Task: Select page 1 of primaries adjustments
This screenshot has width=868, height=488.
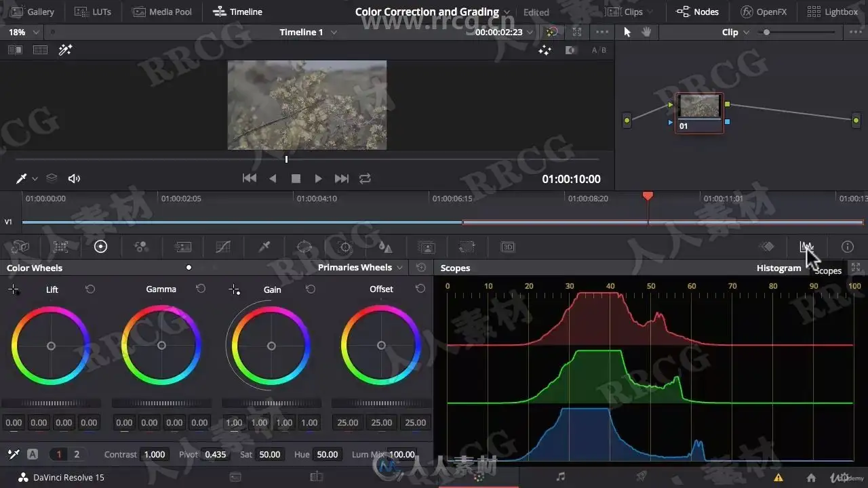Action: click(59, 454)
